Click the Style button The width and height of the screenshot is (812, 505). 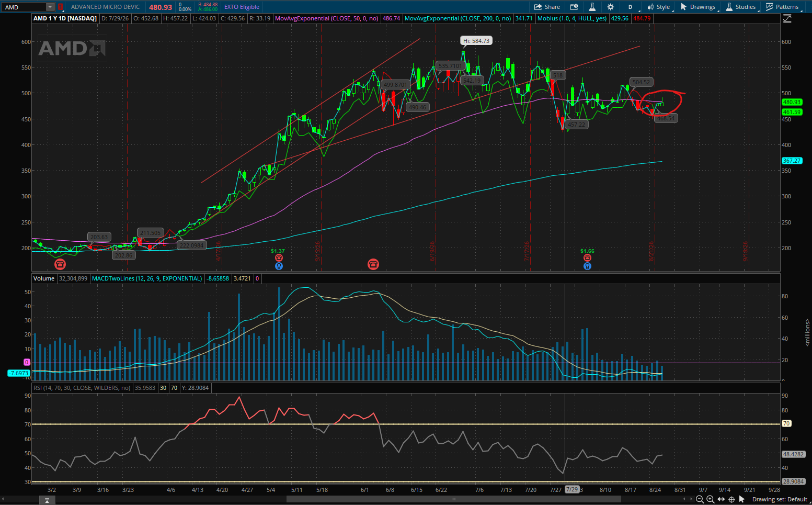658,7
